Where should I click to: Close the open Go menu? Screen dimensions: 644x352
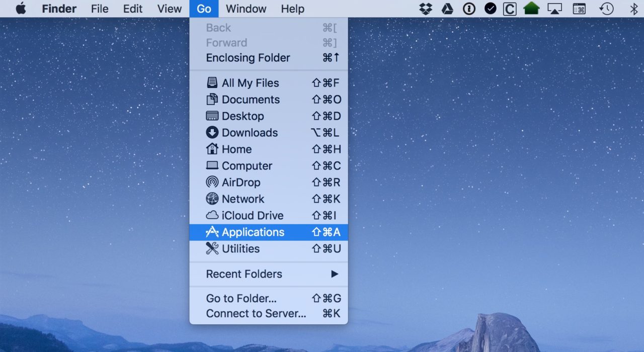tap(204, 9)
